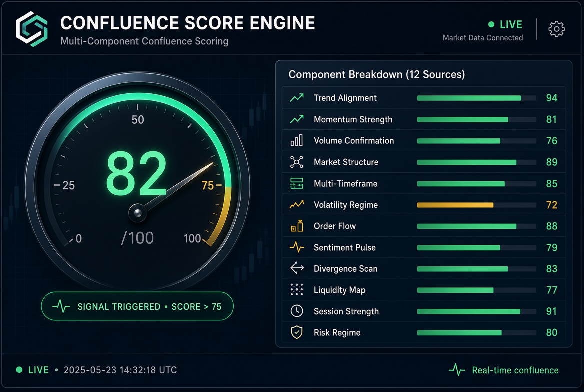Click the Volume Confirmation bar chart icon

297,141
